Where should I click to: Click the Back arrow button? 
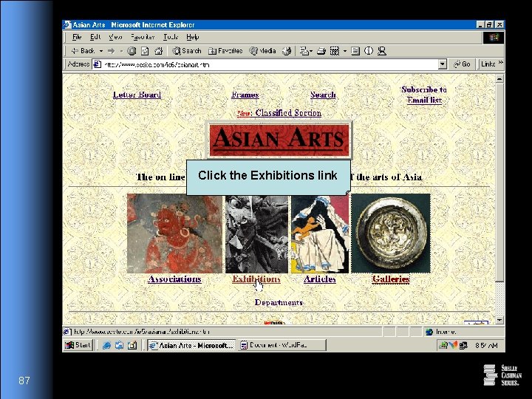tap(83, 51)
